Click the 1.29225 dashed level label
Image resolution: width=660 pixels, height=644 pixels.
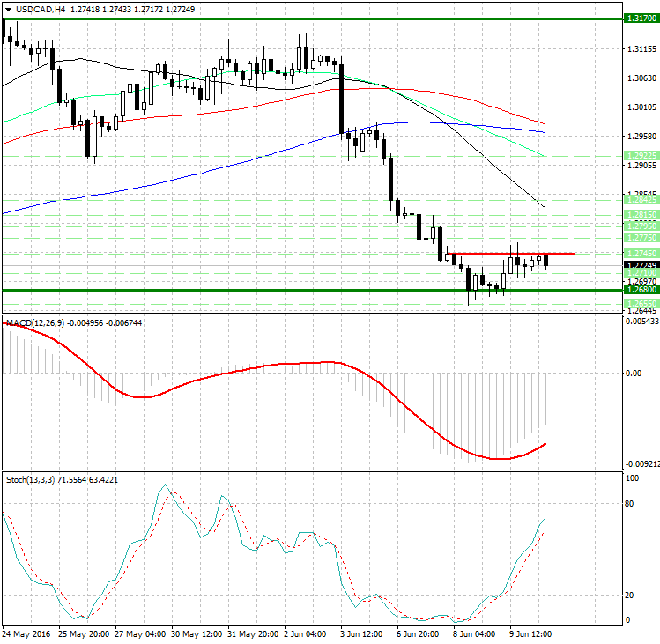[x=641, y=155]
